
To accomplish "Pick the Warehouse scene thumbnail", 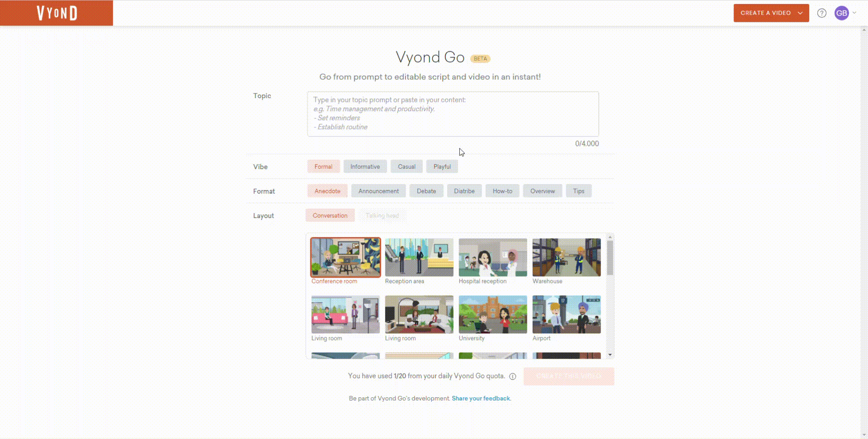I will (x=567, y=257).
